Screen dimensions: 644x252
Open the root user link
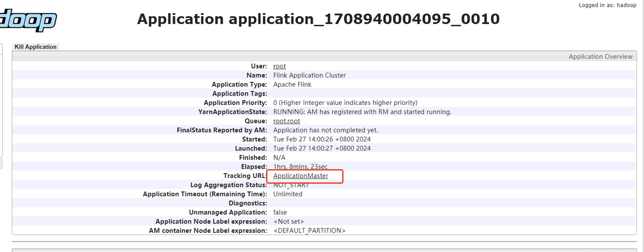(x=279, y=66)
